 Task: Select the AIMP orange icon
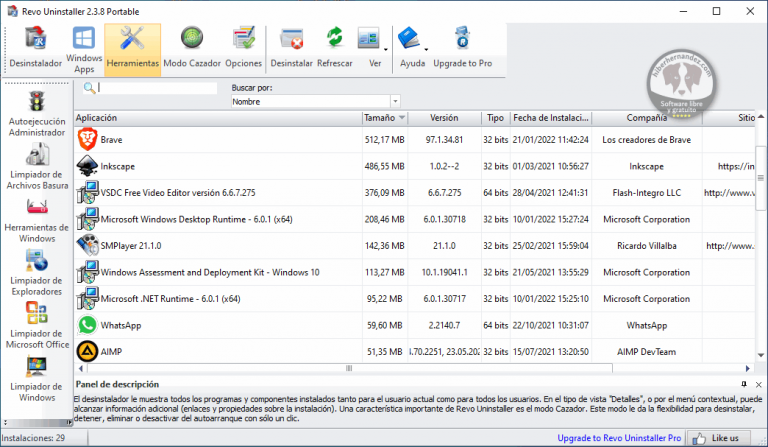coord(87,352)
